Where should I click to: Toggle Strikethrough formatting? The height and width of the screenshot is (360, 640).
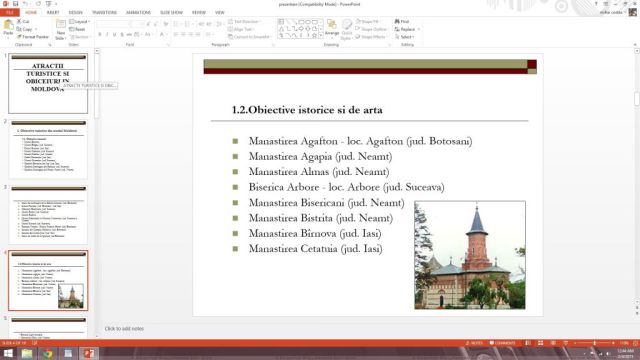coord(129,35)
